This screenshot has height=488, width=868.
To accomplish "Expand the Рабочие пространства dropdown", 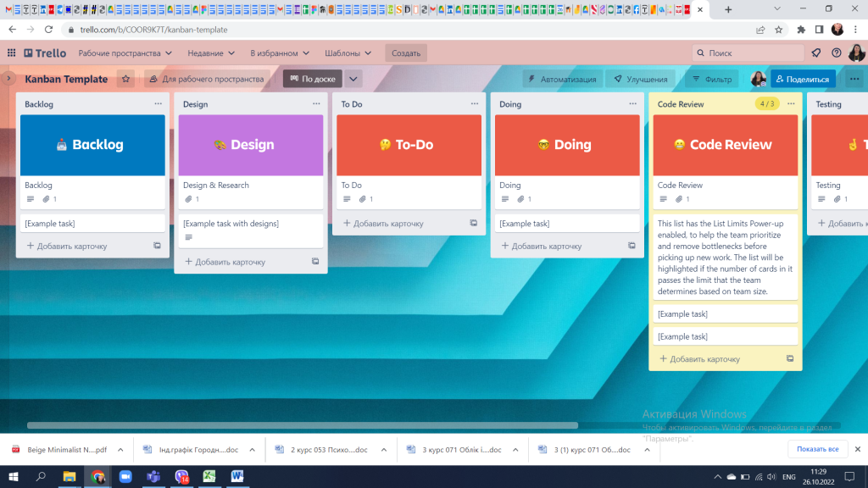I will (x=125, y=53).
